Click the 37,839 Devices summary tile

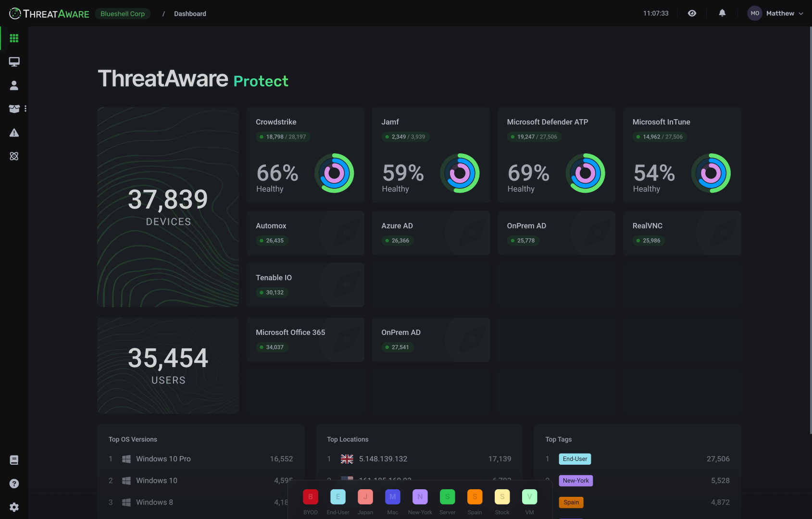tap(168, 207)
